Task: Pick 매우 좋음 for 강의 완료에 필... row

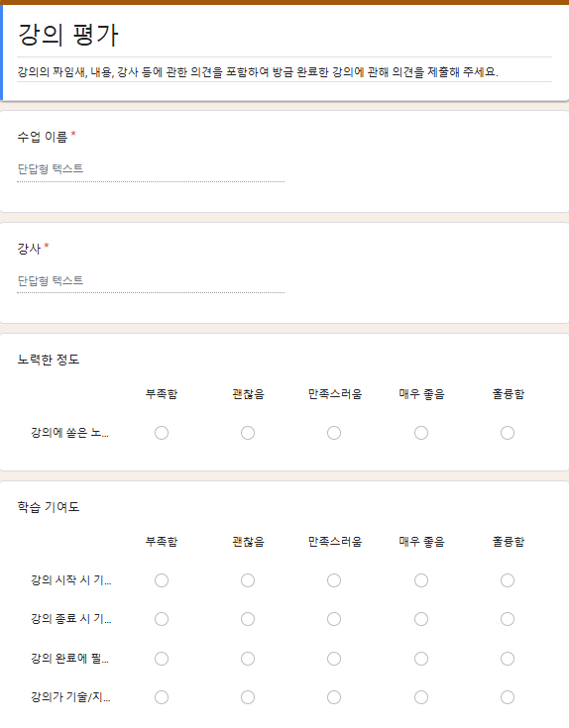Action: tap(421, 659)
